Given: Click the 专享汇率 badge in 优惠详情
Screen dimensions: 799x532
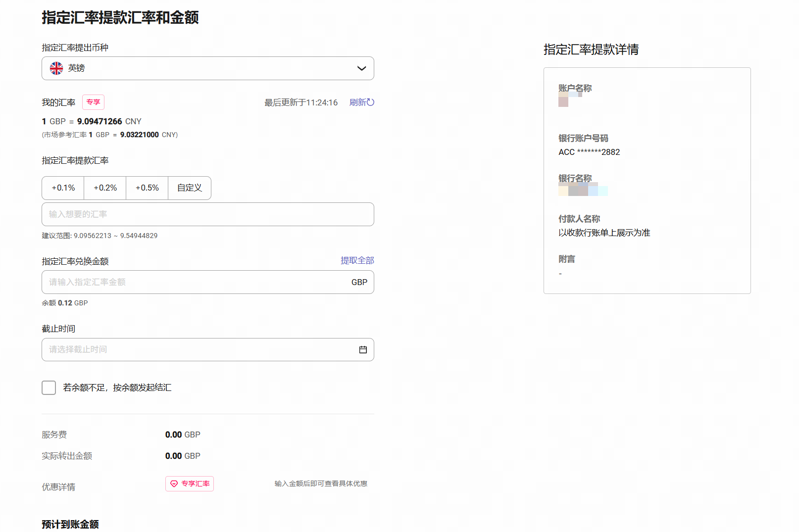Looking at the screenshot, I should [x=190, y=484].
